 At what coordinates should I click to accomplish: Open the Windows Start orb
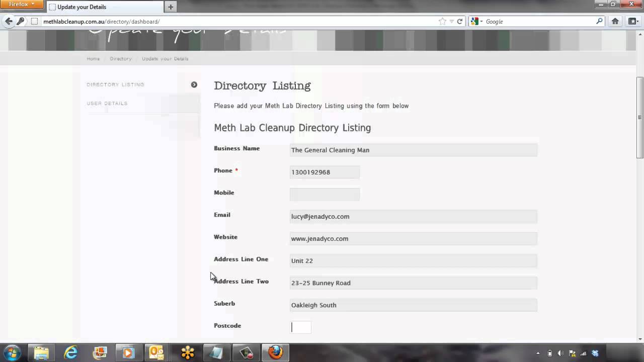[12, 352]
